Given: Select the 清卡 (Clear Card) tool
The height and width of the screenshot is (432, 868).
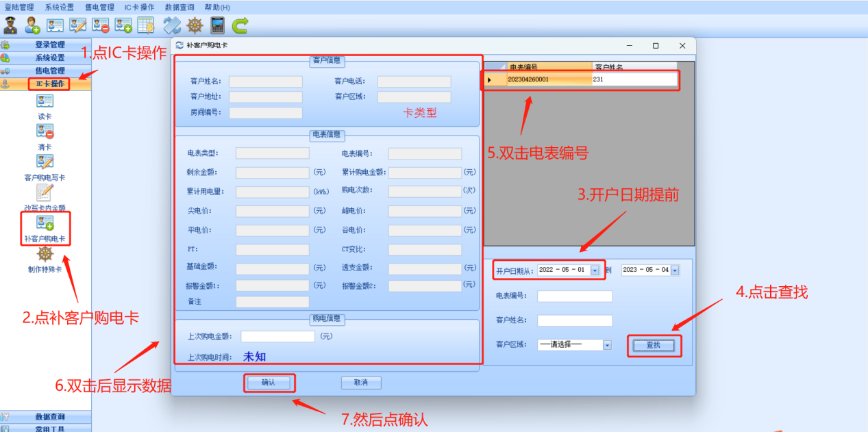Looking at the screenshot, I should tap(45, 135).
